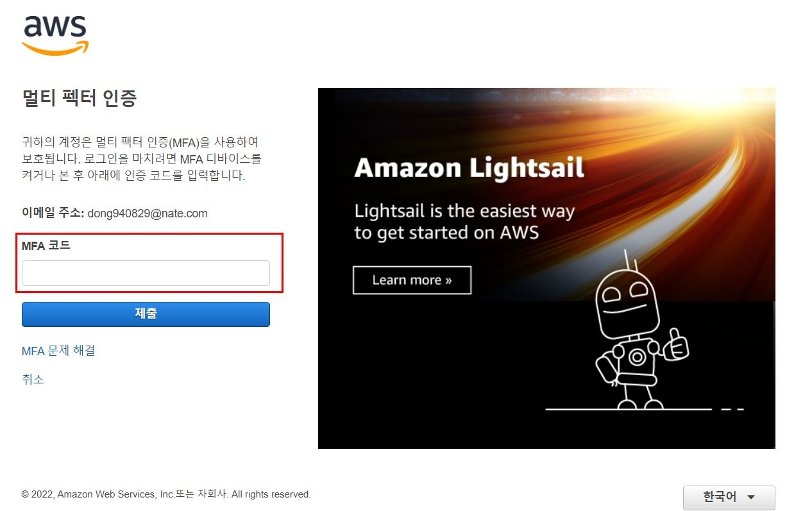This screenshot has height=511, width=812.
Task: Open the 한국어 language dropdown
Action: point(729,497)
